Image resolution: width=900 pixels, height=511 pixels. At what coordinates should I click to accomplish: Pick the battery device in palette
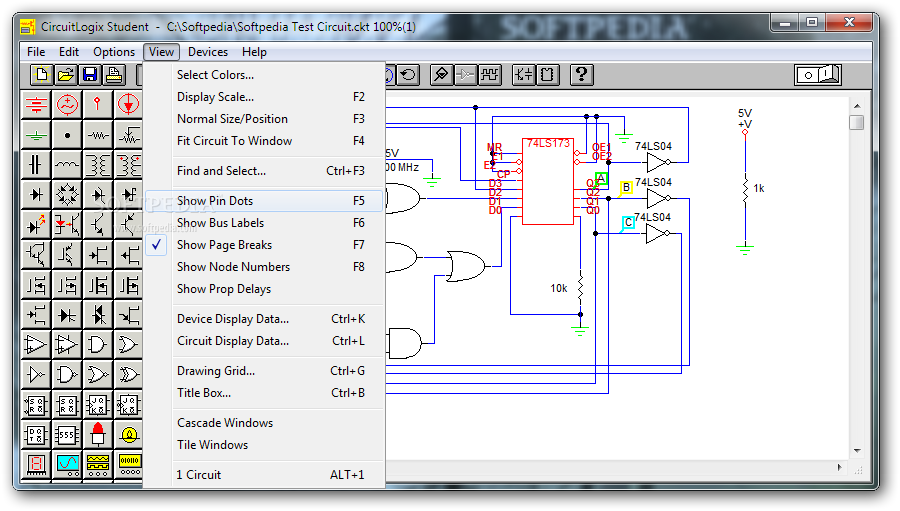pos(36,104)
